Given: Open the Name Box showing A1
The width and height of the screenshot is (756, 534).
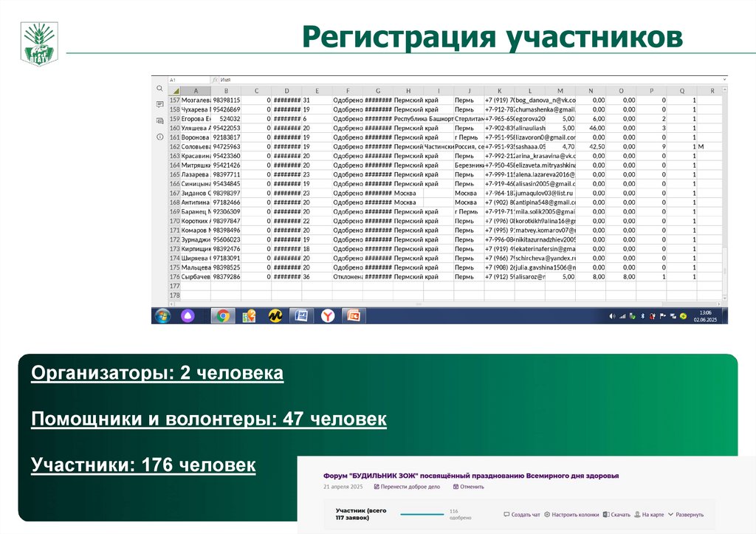Looking at the screenshot, I should coord(177,78).
